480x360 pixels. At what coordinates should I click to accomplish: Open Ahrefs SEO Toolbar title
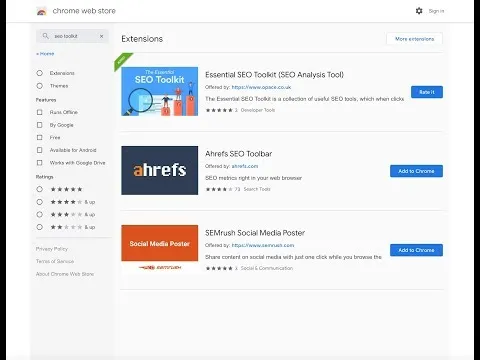(x=239, y=154)
